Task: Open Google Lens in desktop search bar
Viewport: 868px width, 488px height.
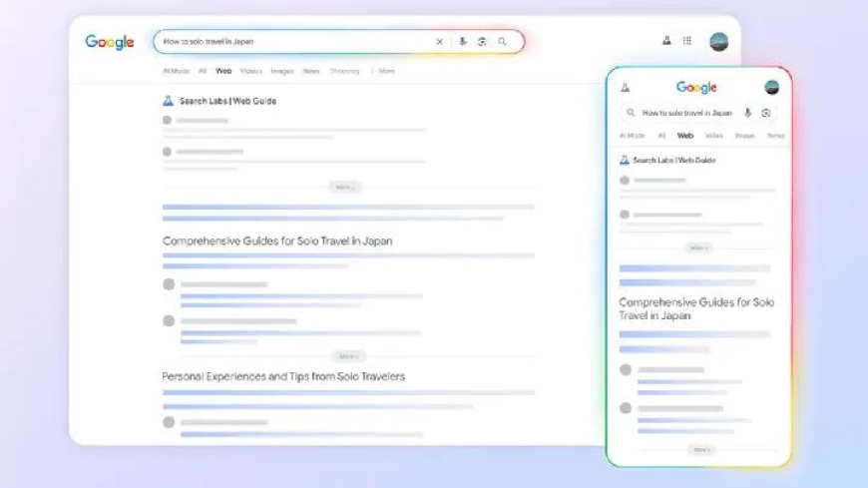Action: coord(482,42)
